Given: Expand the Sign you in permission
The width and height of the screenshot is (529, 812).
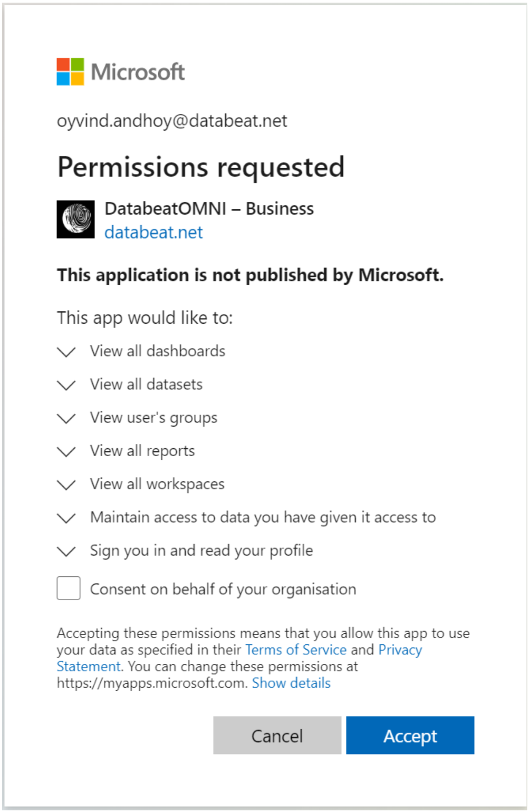Looking at the screenshot, I should (66, 551).
